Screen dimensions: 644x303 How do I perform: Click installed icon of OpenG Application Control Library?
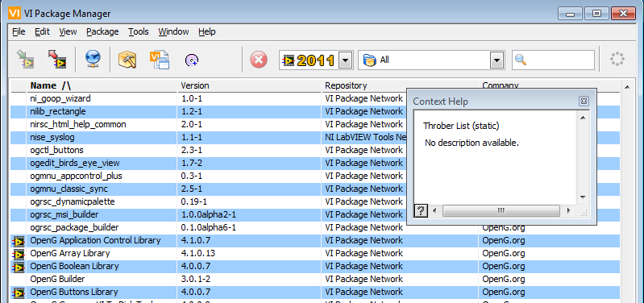pos(18,241)
